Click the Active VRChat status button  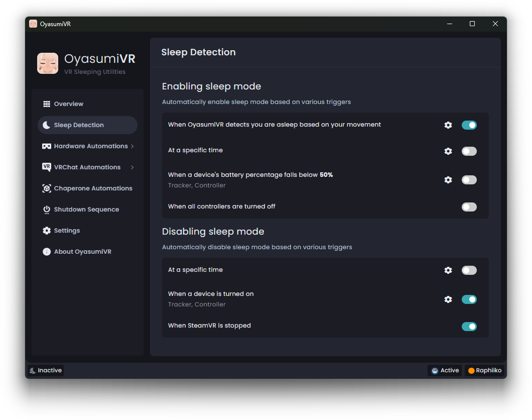445,370
